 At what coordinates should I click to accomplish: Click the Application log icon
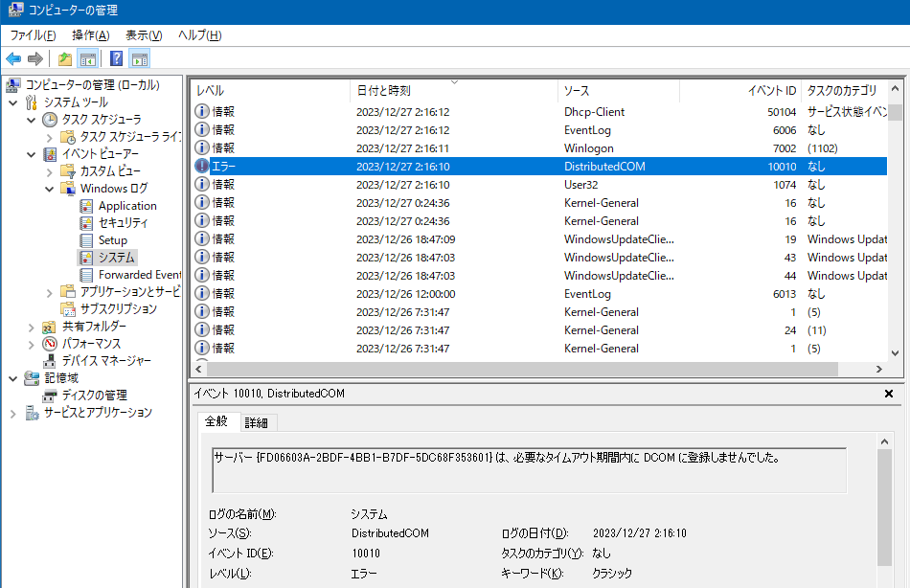[x=86, y=206]
